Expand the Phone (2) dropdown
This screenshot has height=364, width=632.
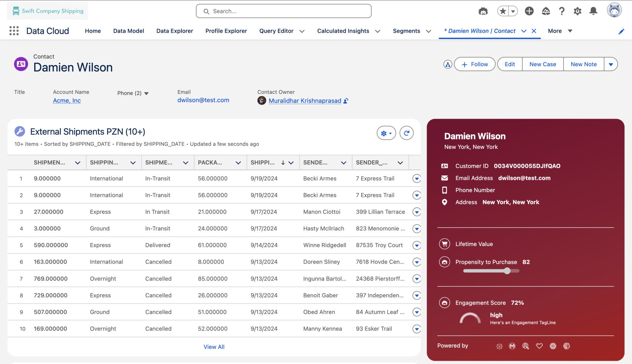pyautogui.click(x=147, y=93)
